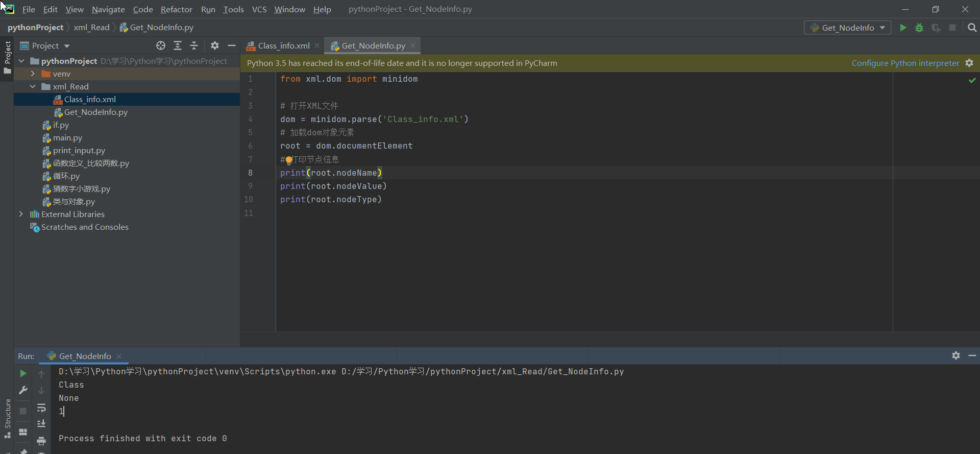The height and width of the screenshot is (454, 980).
Task: Toggle scroll to end in Run console
Action: [41, 423]
